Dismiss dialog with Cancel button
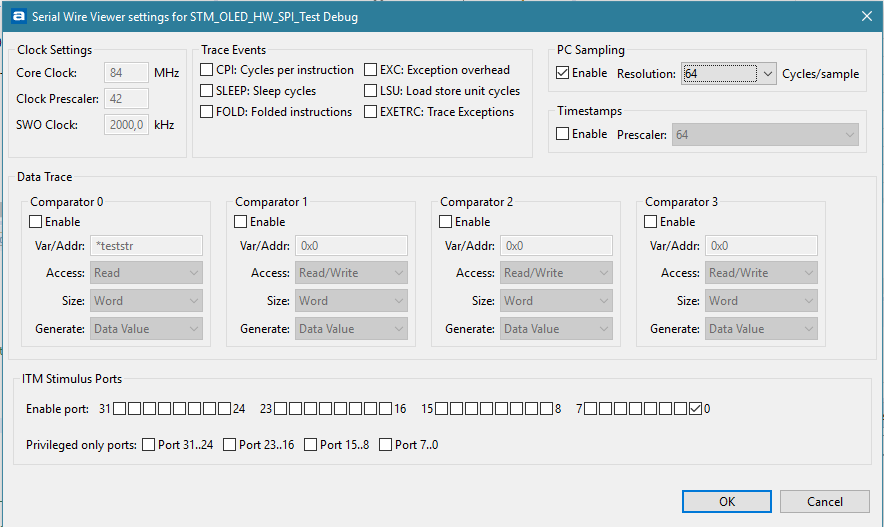 coord(825,502)
